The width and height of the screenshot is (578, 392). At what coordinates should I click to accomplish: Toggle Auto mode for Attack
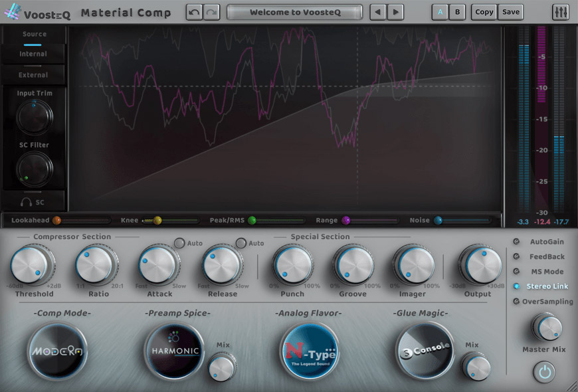tap(179, 243)
